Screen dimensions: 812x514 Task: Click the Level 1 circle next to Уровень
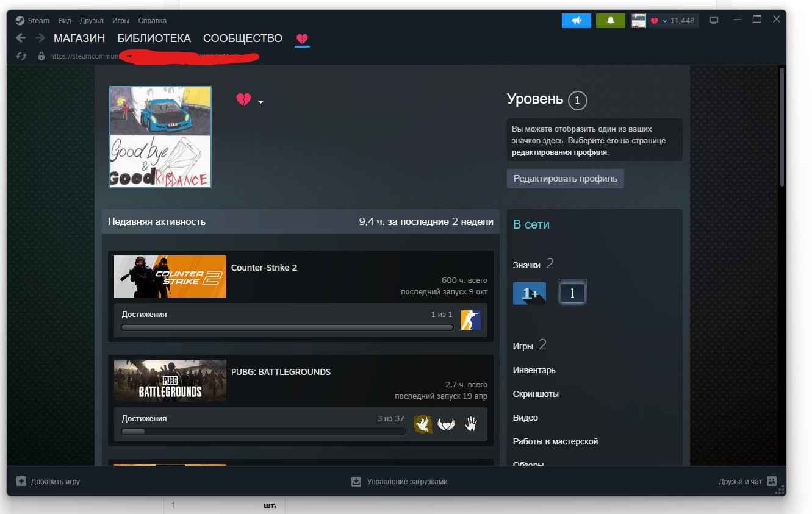[x=577, y=100]
